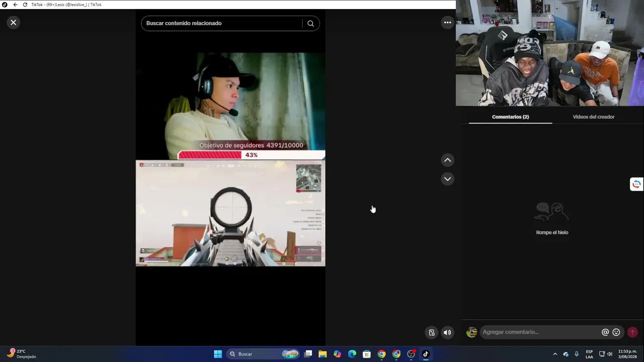This screenshot has width=644, height=362.
Task: Go to the next video with the down chevron
Action: coord(447,179)
